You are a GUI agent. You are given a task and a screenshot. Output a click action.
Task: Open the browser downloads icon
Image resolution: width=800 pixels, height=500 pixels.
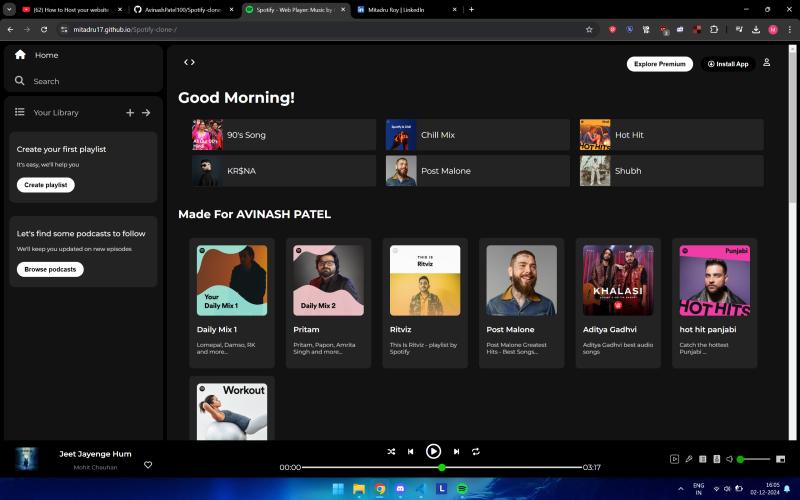pos(756,30)
